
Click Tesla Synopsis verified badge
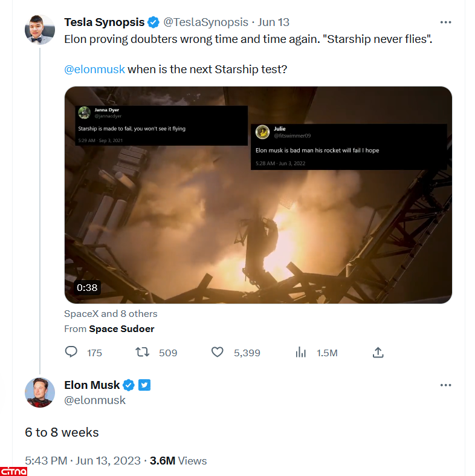(x=153, y=22)
